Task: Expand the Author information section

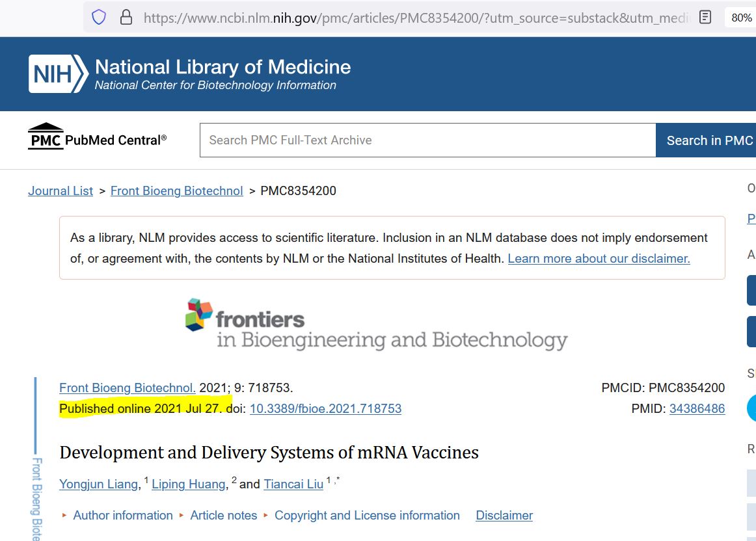Action: pyautogui.click(x=122, y=515)
